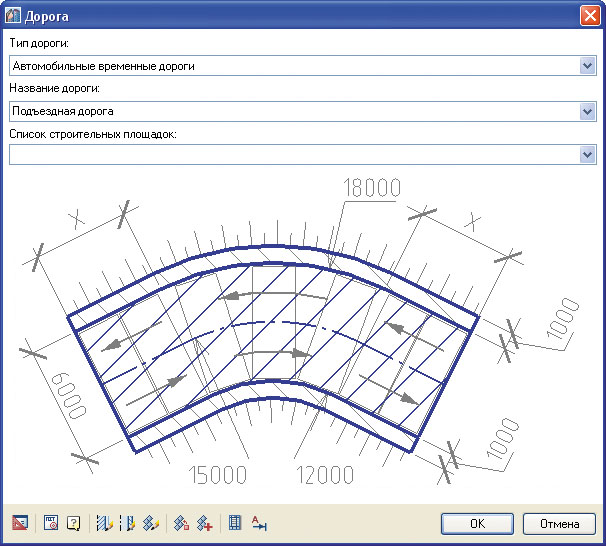This screenshot has height=546, width=606.
Task: Expand the Список строительных площадок dropdown arrow
Action: pyautogui.click(x=587, y=155)
